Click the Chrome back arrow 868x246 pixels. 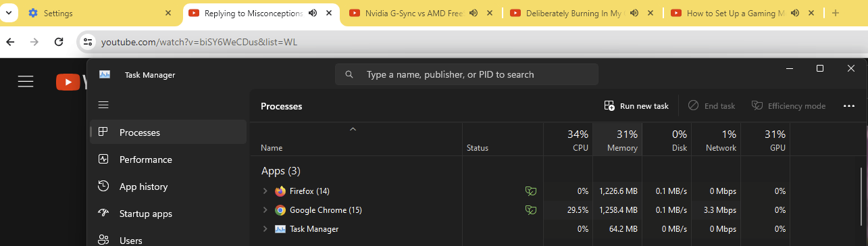pyautogui.click(x=10, y=42)
